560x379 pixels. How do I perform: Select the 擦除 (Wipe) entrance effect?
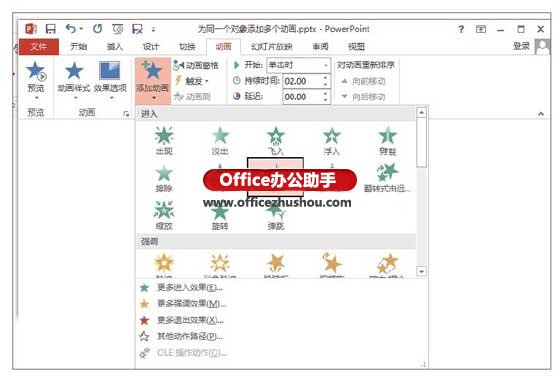tap(164, 178)
